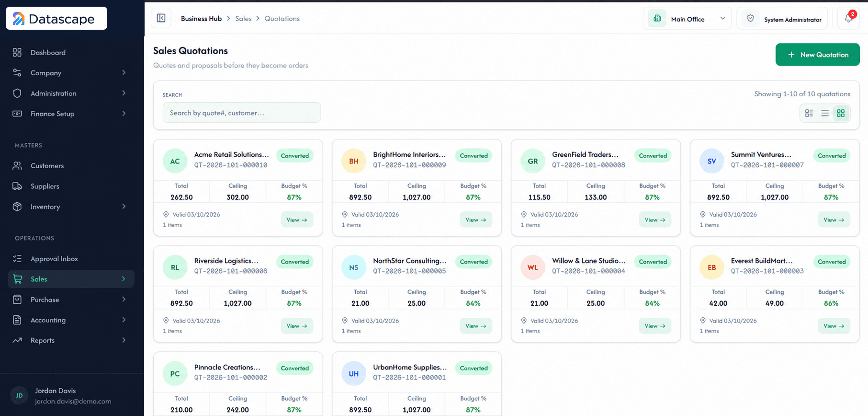Click the Sales breadcrumb link

pyautogui.click(x=243, y=18)
